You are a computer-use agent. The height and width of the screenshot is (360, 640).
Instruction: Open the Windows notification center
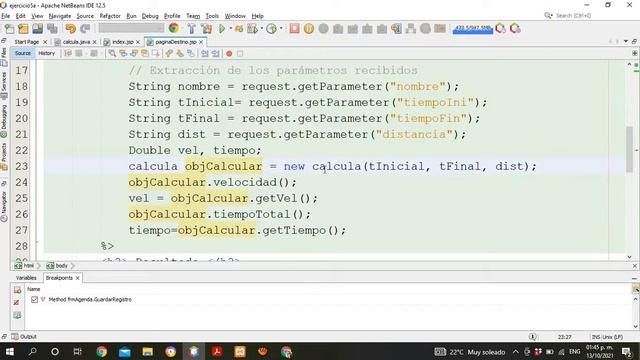tap(627, 351)
